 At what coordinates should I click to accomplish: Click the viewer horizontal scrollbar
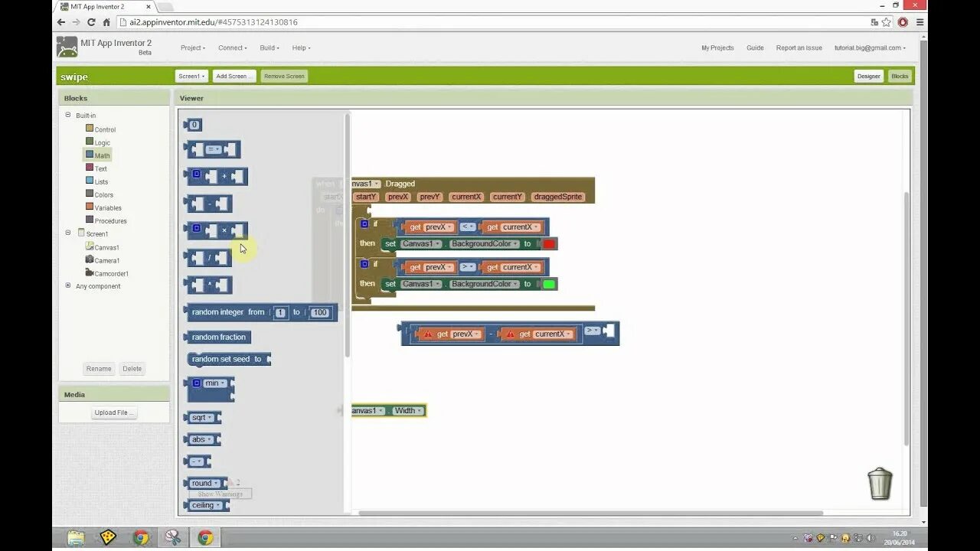tap(590, 513)
